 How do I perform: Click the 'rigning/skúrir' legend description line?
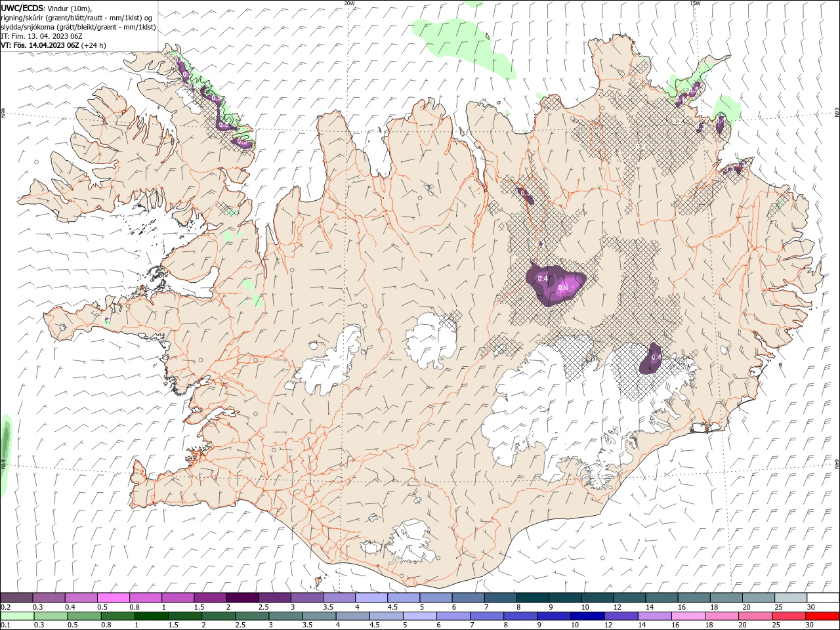click(77, 18)
